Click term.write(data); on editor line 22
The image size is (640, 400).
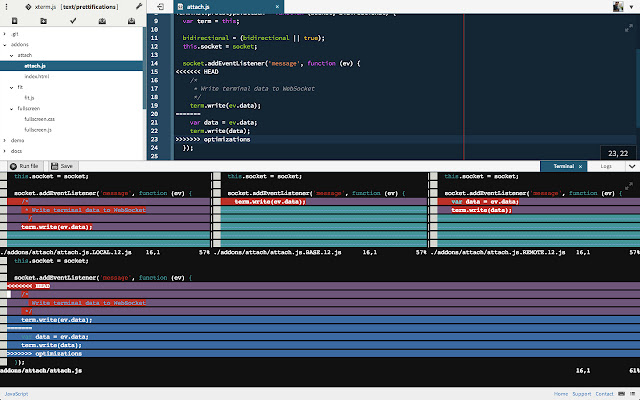[x=220, y=131]
